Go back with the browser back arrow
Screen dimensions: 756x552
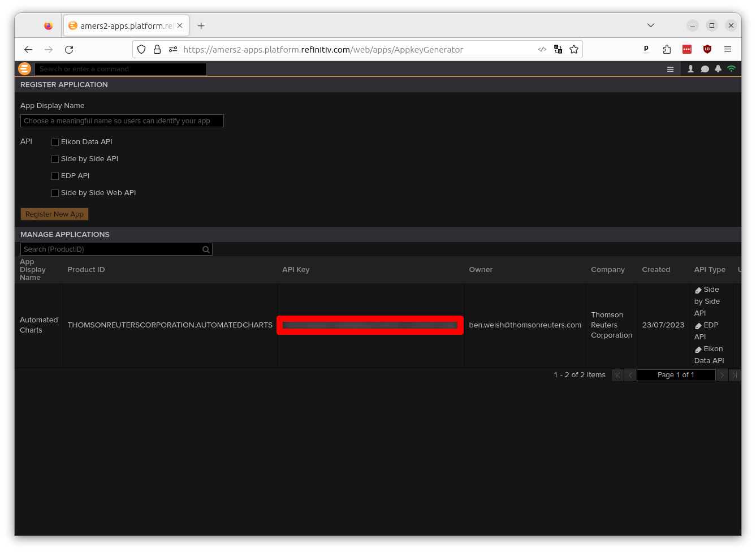pyautogui.click(x=28, y=50)
